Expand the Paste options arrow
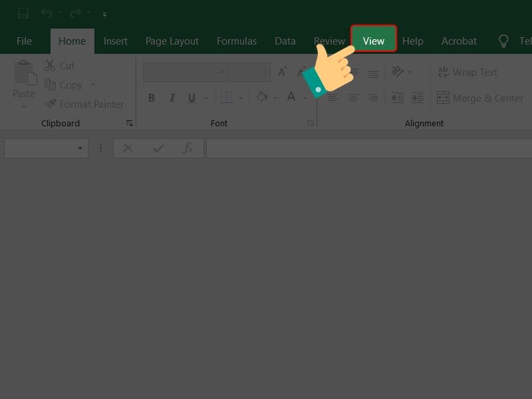 (x=24, y=107)
